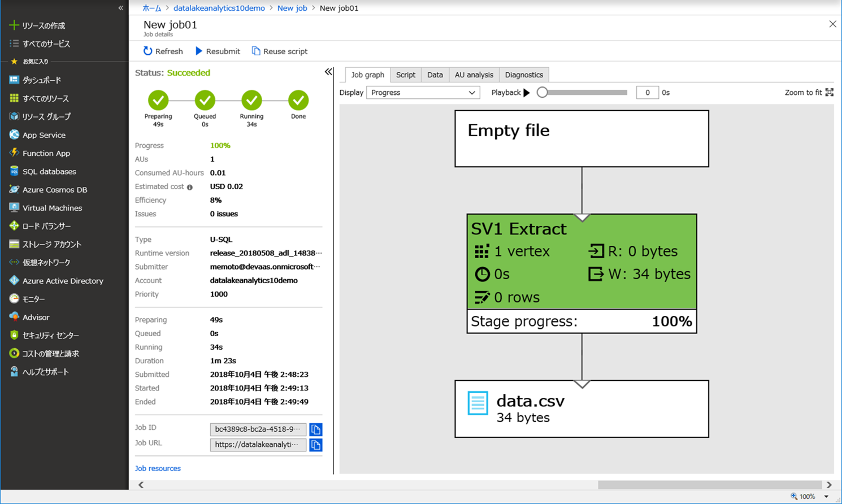Click the Succeeded status text
This screenshot has width=842, height=504.
coord(189,73)
